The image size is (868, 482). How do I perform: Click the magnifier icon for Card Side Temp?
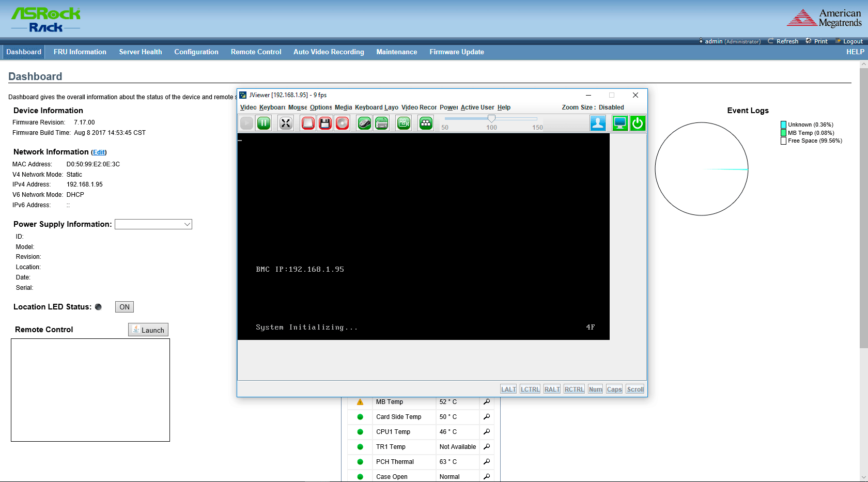pos(487,417)
